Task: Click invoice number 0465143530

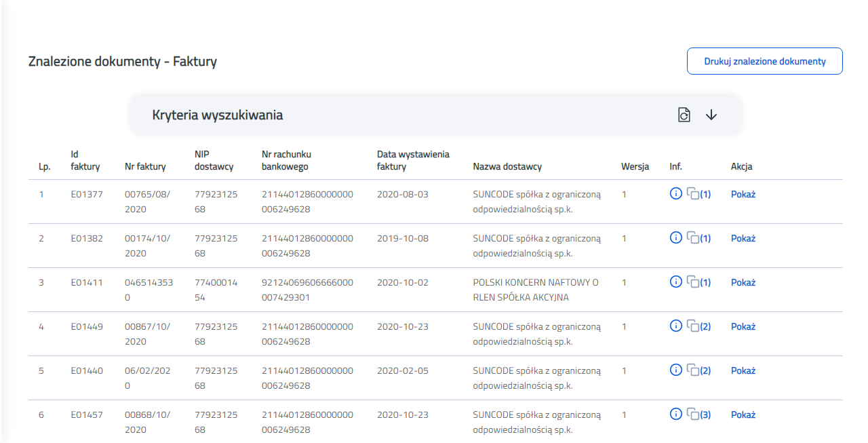Action: point(149,290)
